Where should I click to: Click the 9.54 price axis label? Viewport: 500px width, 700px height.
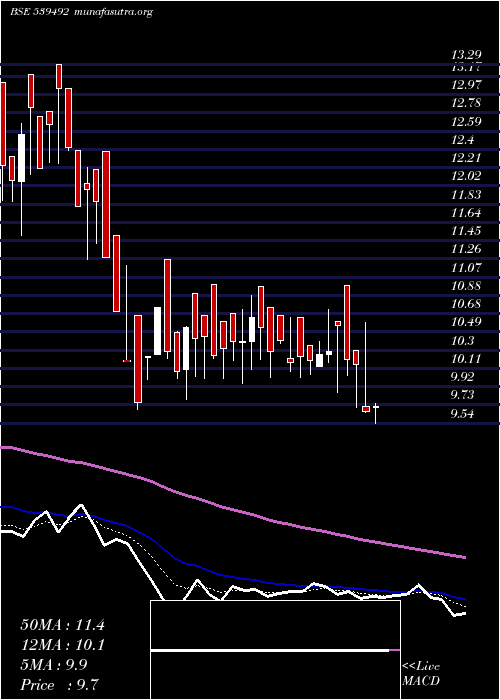click(x=462, y=414)
